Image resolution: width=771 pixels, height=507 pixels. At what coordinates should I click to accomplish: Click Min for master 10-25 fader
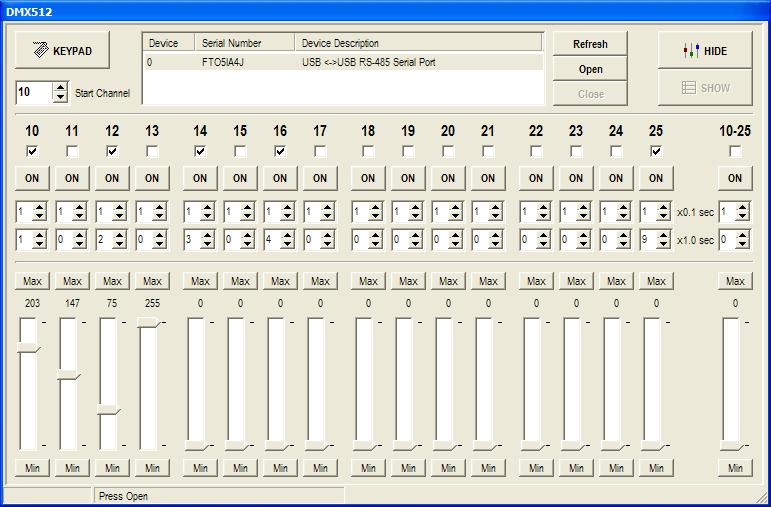(x=735, y=468)
